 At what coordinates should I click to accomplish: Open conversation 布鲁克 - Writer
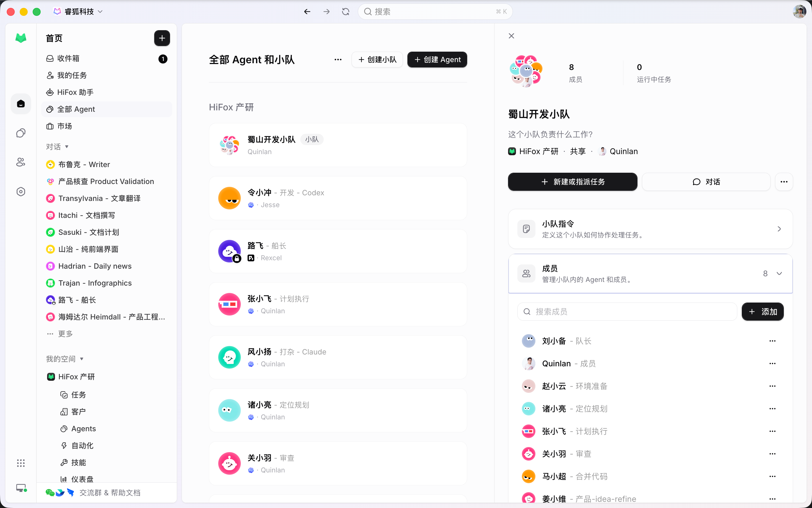pos(107,165)
